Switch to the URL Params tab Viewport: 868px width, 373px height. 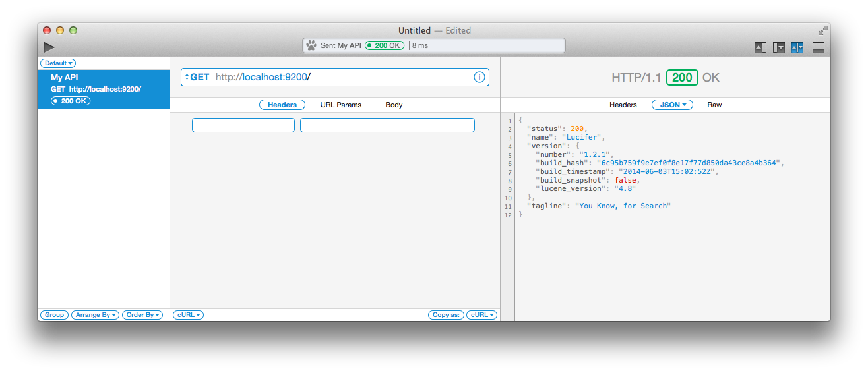(x=341, y=105)
